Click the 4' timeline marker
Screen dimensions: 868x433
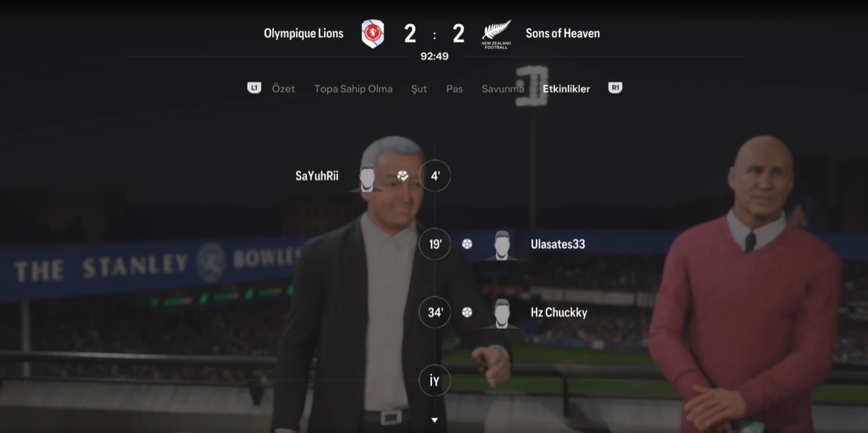click(435, 176)
